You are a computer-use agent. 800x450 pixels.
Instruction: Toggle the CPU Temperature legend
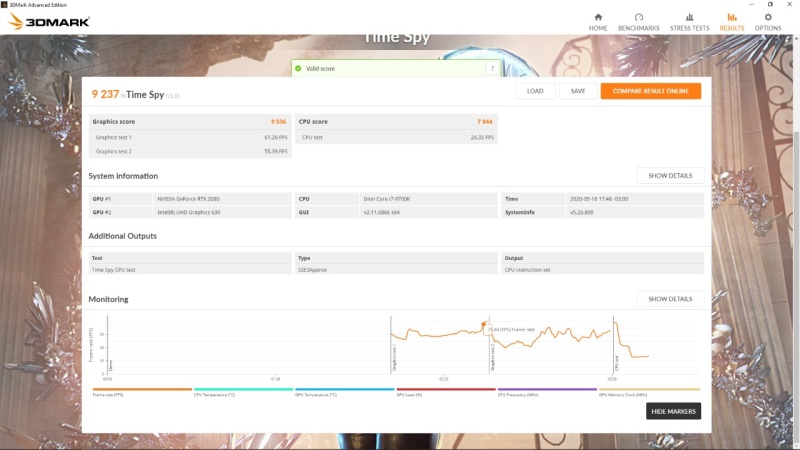tap(243, 392)
